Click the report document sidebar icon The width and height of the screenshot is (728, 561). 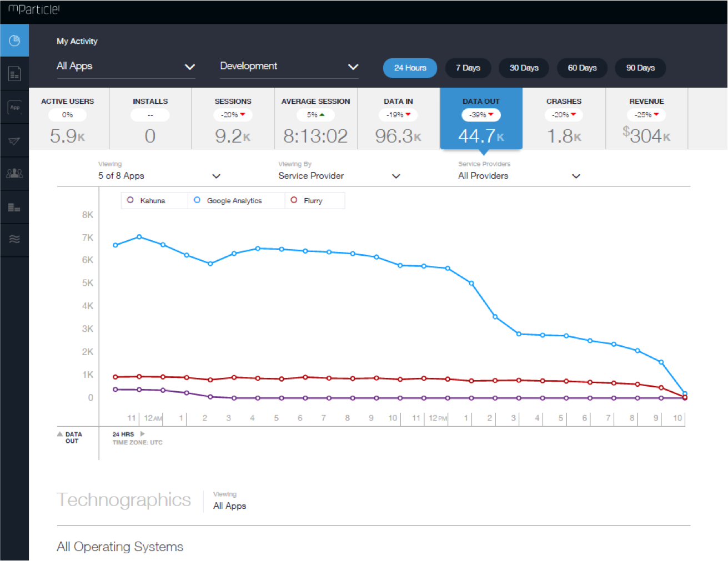(14, 74)
